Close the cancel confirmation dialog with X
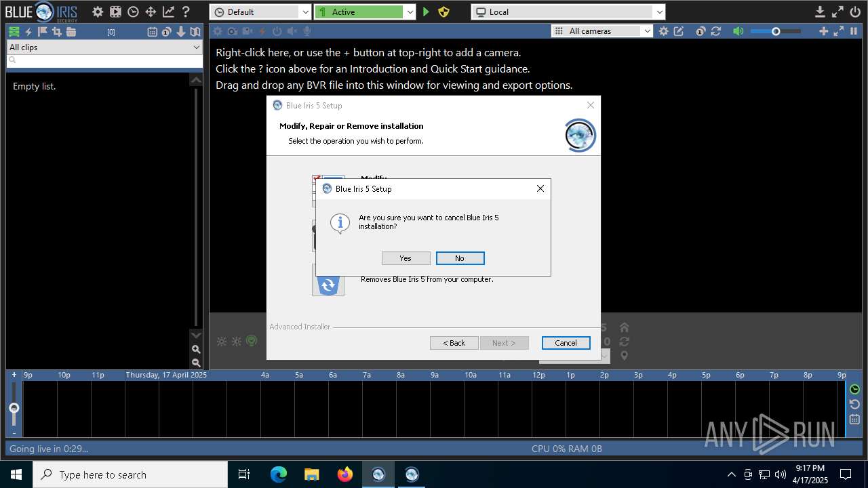This screenshot has height=488, width=868. point(540,188)
